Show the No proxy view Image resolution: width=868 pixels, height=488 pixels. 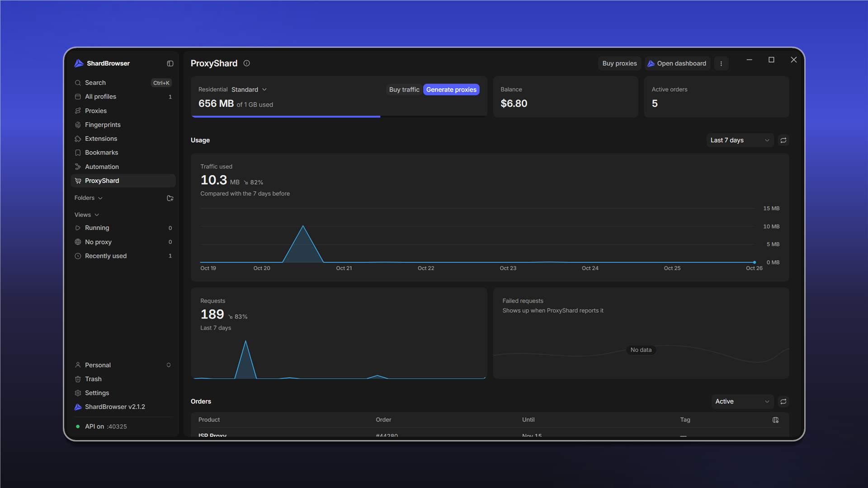(123, 242)
